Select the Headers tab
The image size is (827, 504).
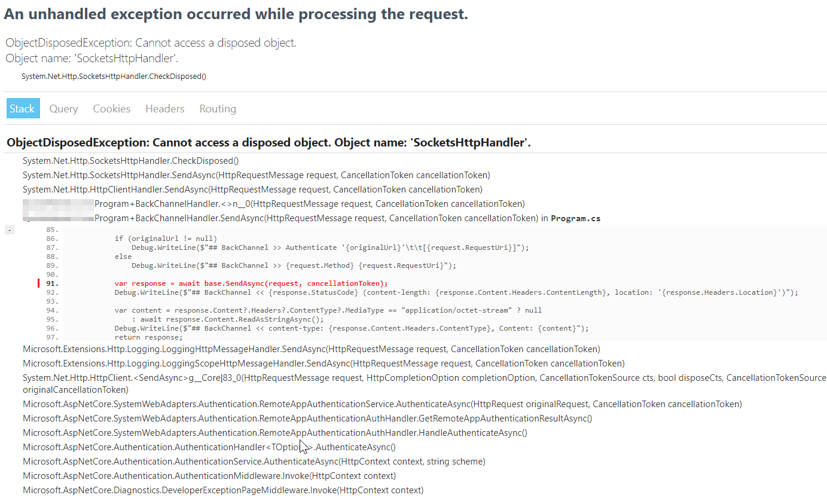click(164, 108)
